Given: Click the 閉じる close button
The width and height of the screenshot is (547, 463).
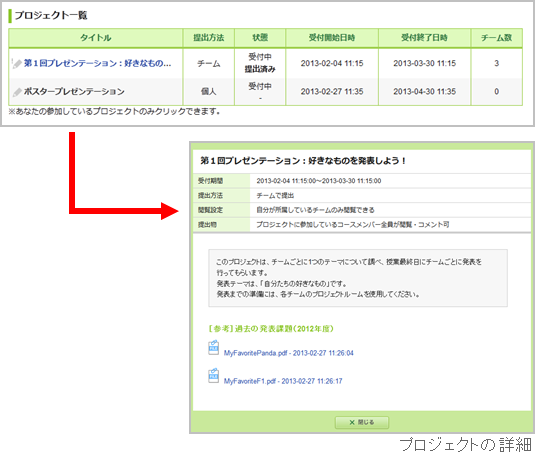Looking at the screenshot, I should 362,422.
